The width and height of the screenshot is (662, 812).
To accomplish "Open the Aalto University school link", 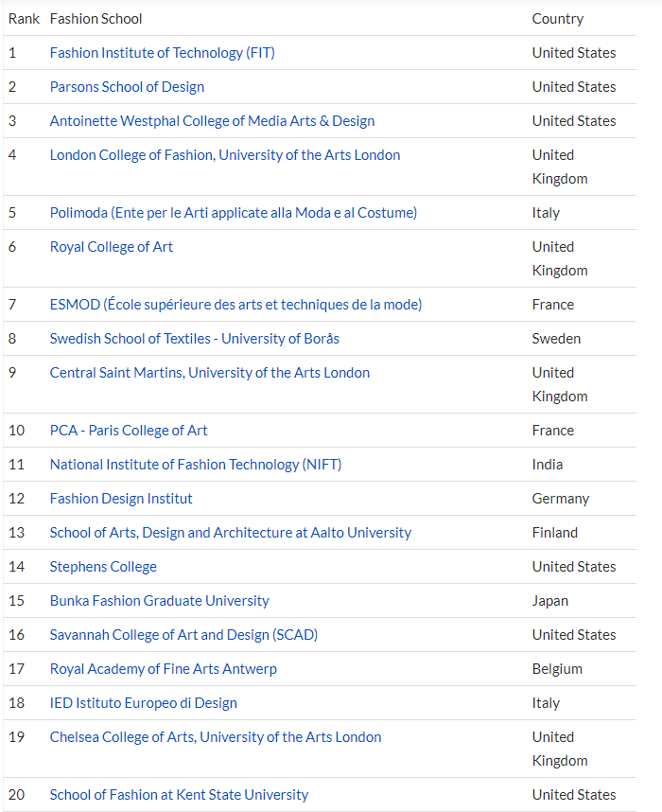I will [231, 533].
